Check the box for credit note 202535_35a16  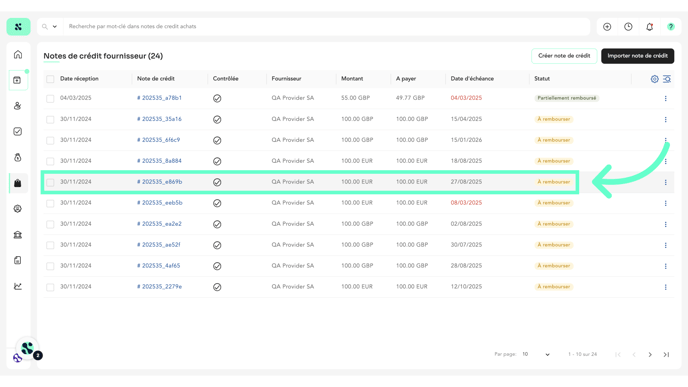pos(50,119)
